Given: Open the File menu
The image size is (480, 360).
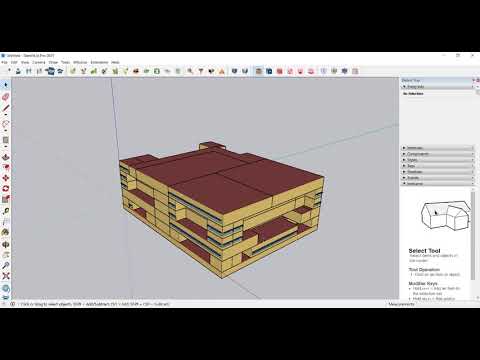Looking at the screenshot, I should 4,62.
